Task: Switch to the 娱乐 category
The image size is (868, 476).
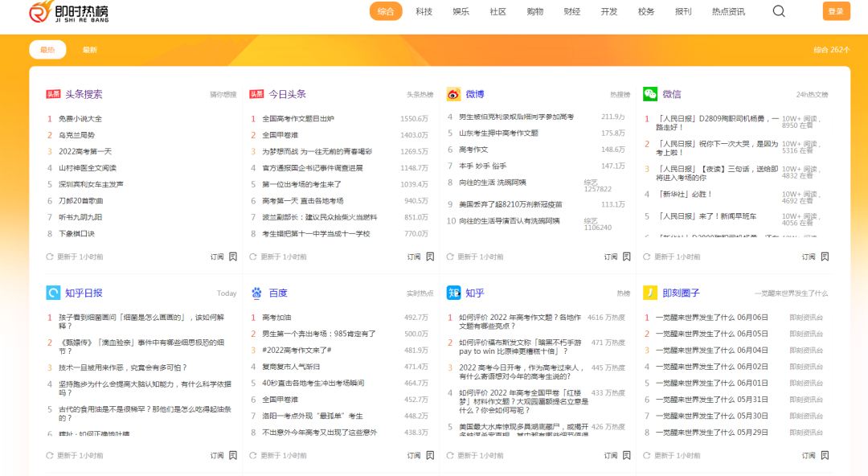Action: 461,11
